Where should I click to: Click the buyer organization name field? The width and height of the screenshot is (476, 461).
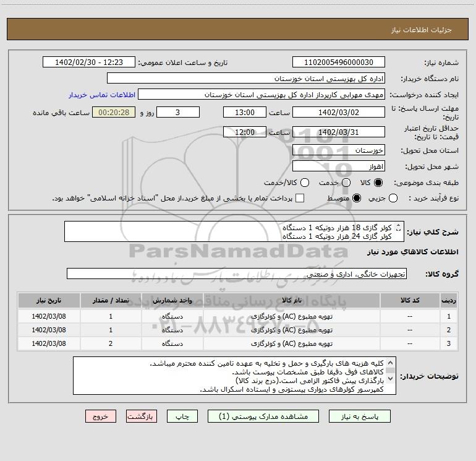(246, 78)
